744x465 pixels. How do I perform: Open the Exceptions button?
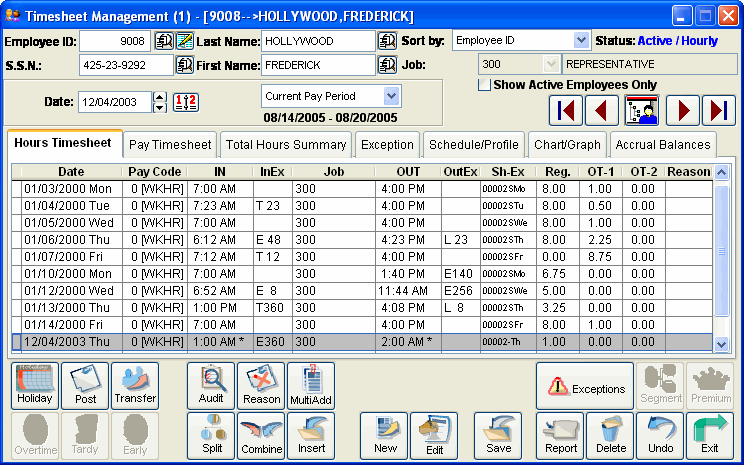pos(585,386)
